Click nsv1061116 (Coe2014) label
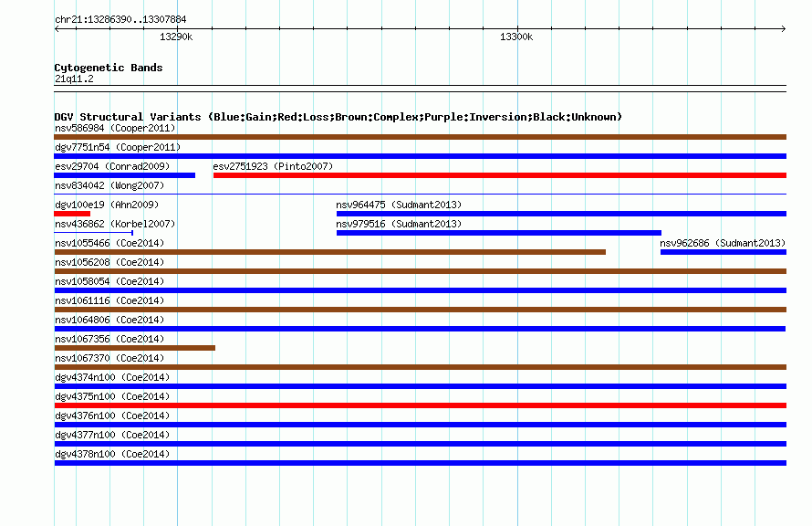 pyautogui.click(x=109, y=300)
